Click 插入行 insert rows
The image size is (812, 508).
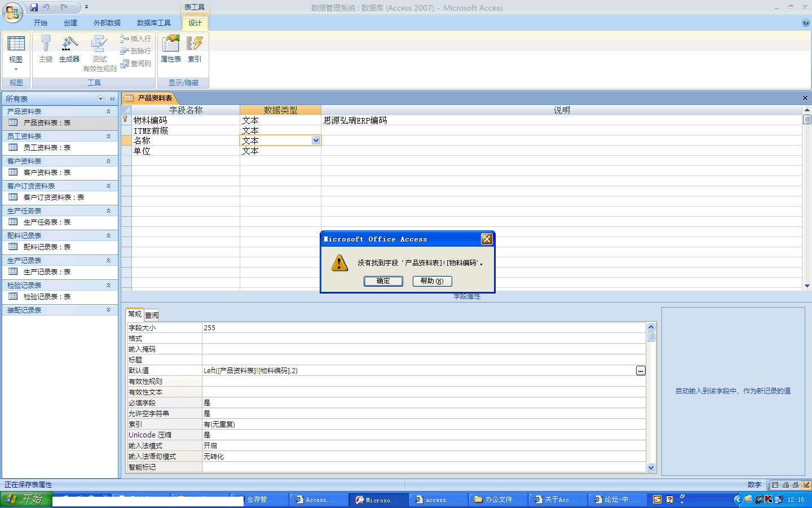click(x=135, y=38)
